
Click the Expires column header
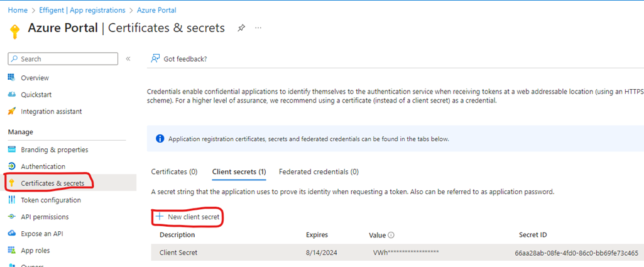click(x=317, y=235)
